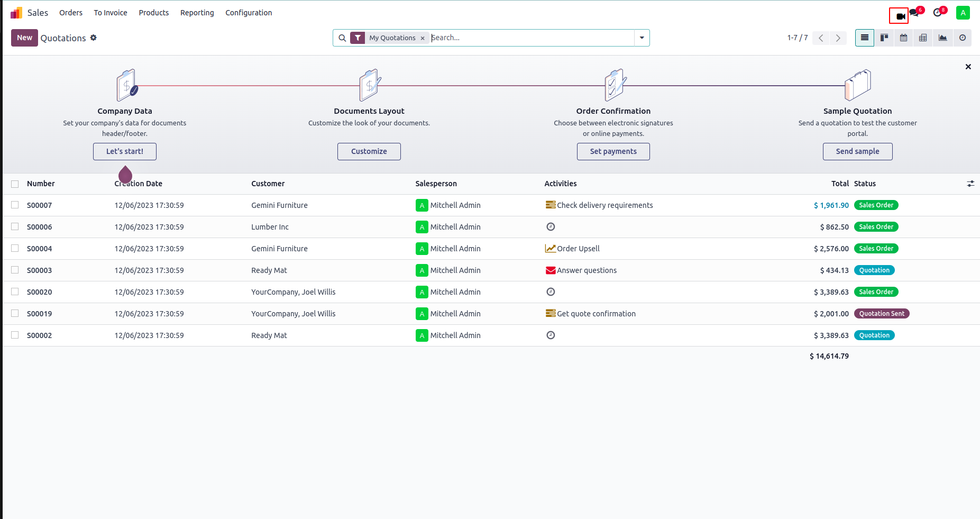Open the Calendar view

tap(903, 38)
